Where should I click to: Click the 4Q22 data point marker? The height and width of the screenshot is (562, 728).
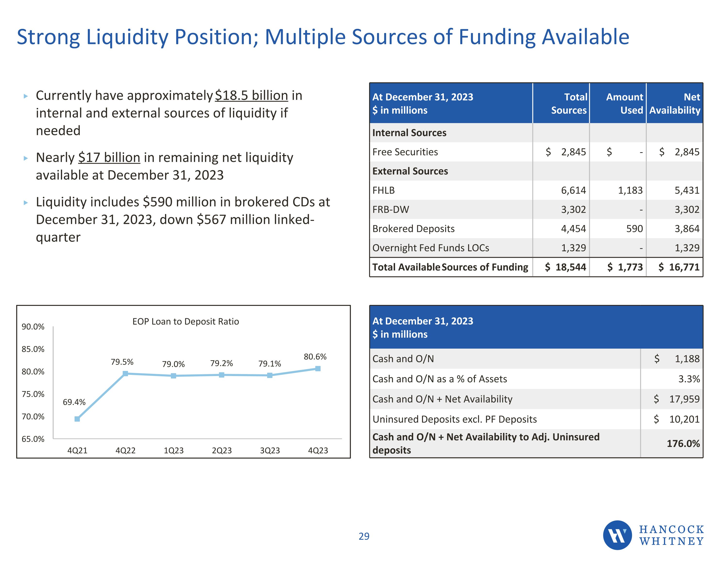(x=125, y=374)
